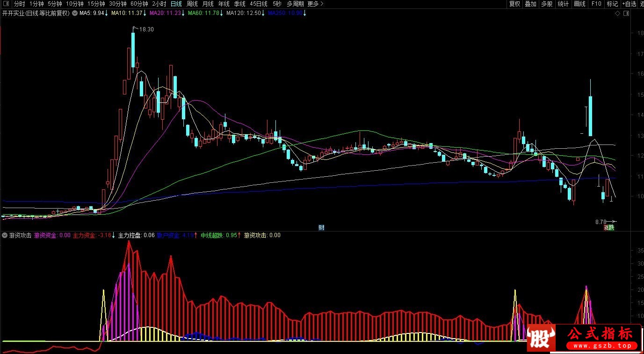The image size is (644, 354).
Task: Click the MA10: 11.37 label
Action: tap(126, 14)
